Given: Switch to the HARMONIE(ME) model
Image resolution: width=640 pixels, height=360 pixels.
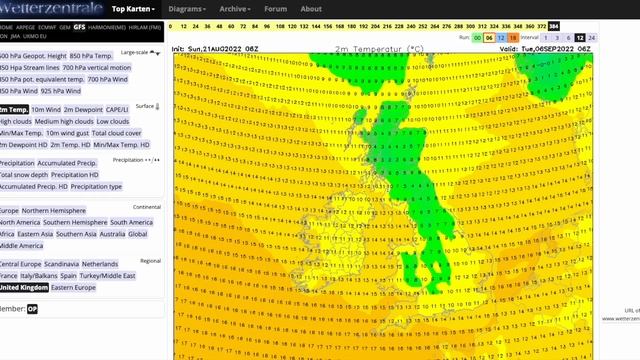Looking at the screenshot, I should pyautogui.click(x=107, y=27).
